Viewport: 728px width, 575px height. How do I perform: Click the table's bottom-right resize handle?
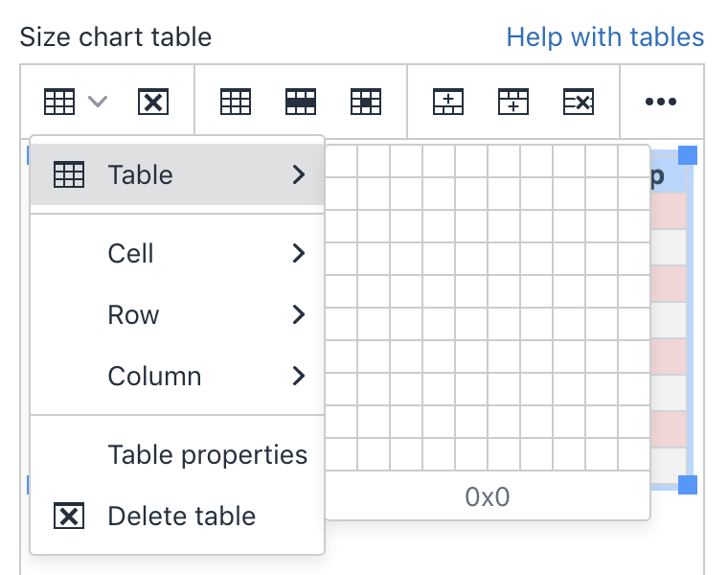pyautogui.click(x=687, y=484)
